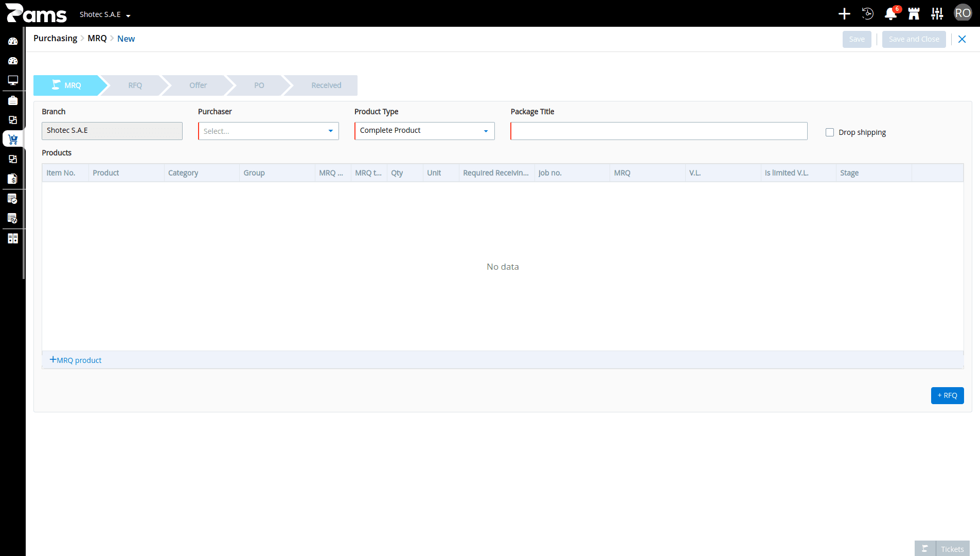980x556 pixels.
Task: Open the Purchaser select dropdown
Action: coord(269,131)
